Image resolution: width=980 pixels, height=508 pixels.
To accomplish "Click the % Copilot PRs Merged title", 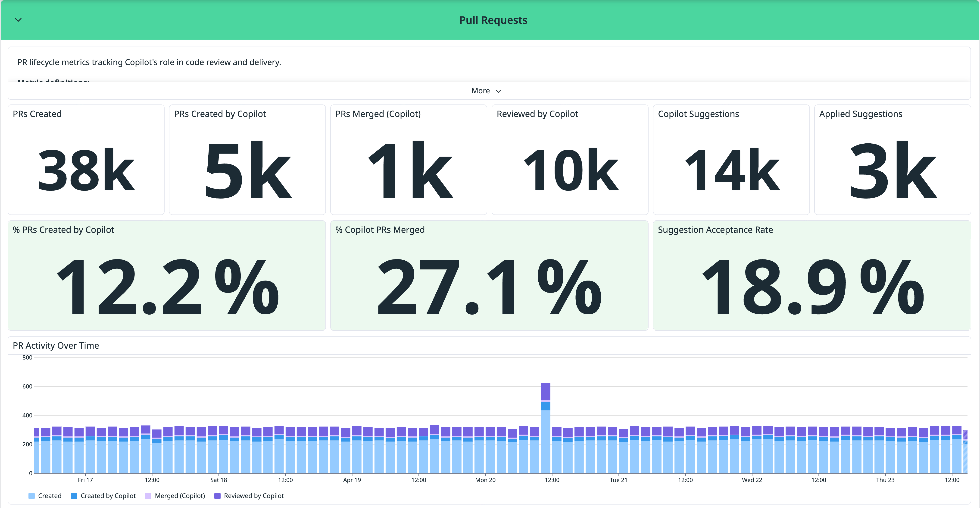I will (x=380, y=230).
